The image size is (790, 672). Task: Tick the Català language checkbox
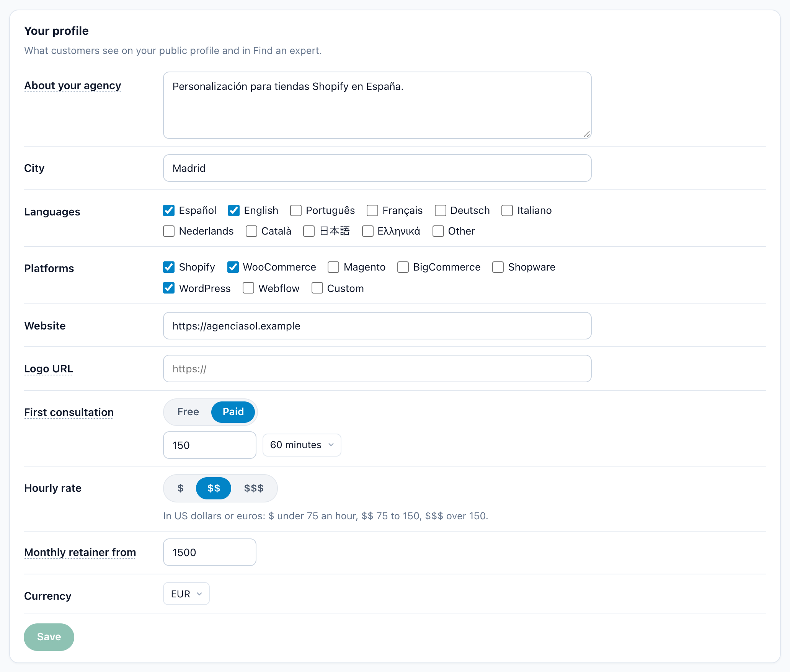click(251, 231)
